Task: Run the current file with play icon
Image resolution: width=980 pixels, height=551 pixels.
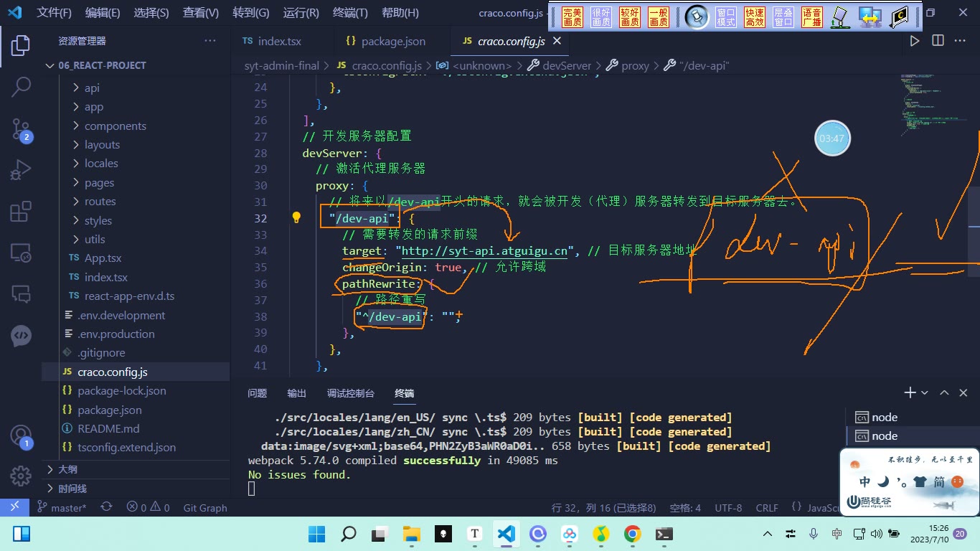Action: point(915,41)
